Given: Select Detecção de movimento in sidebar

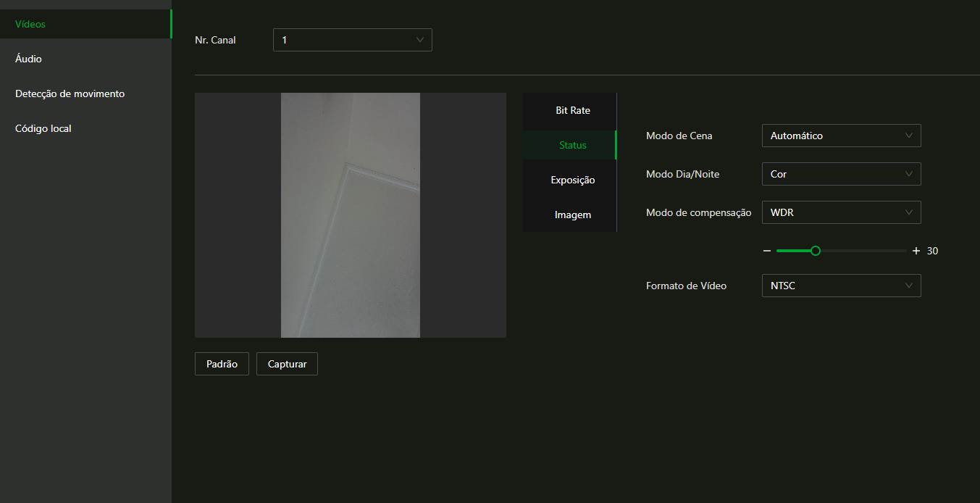Looking at the screenshot, I should click(85, 93).
